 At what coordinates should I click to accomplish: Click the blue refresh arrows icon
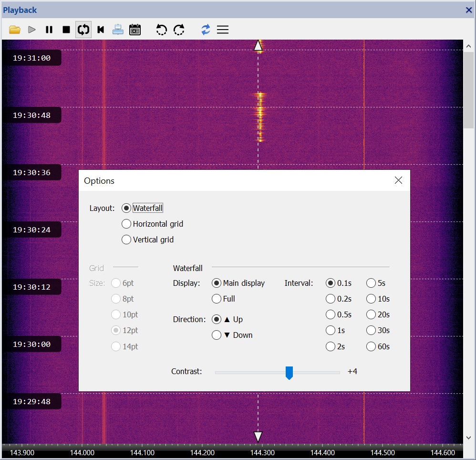click(206, 30)
